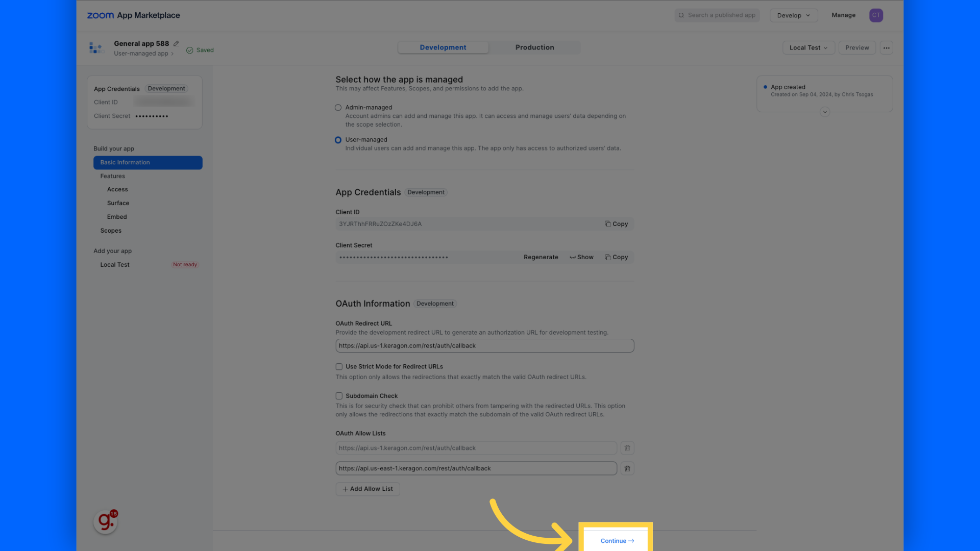Click the pencil icon to rename General app 588

[176, 43]
